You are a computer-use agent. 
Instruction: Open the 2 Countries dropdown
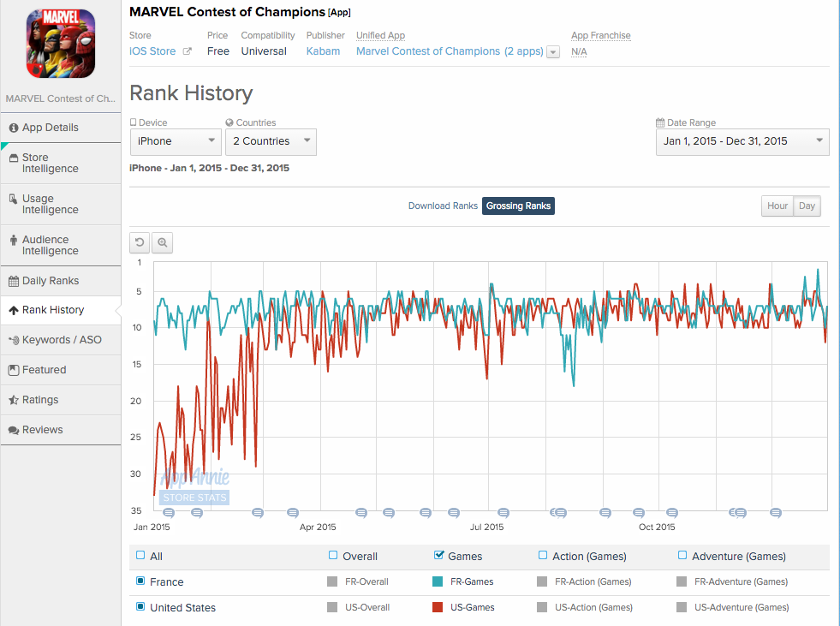pyautogui.click(x=271, y=142)
